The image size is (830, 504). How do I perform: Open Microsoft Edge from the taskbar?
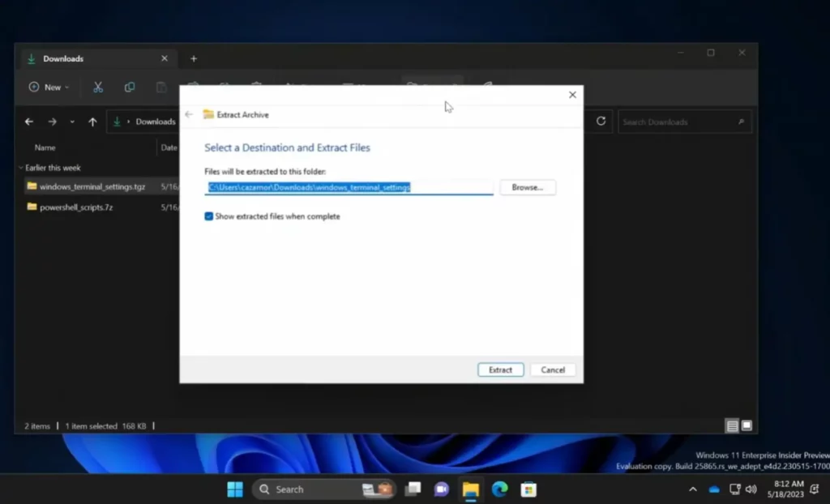499,489
